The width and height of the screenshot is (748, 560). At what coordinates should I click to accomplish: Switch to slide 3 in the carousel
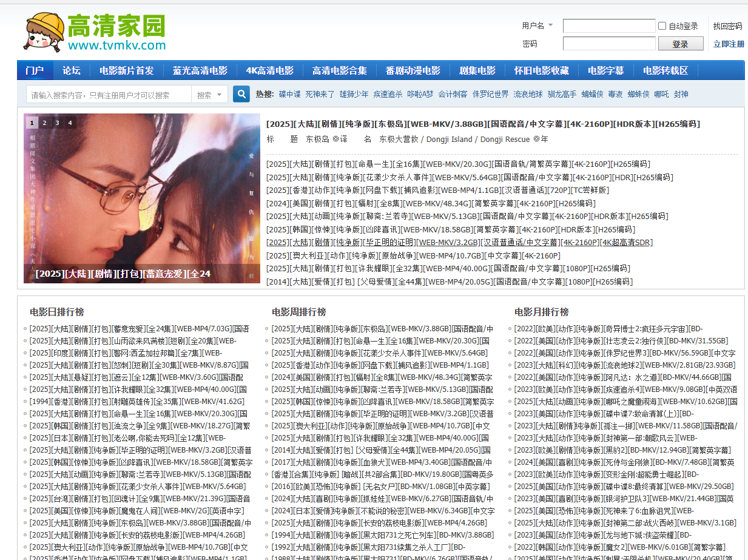57,123
